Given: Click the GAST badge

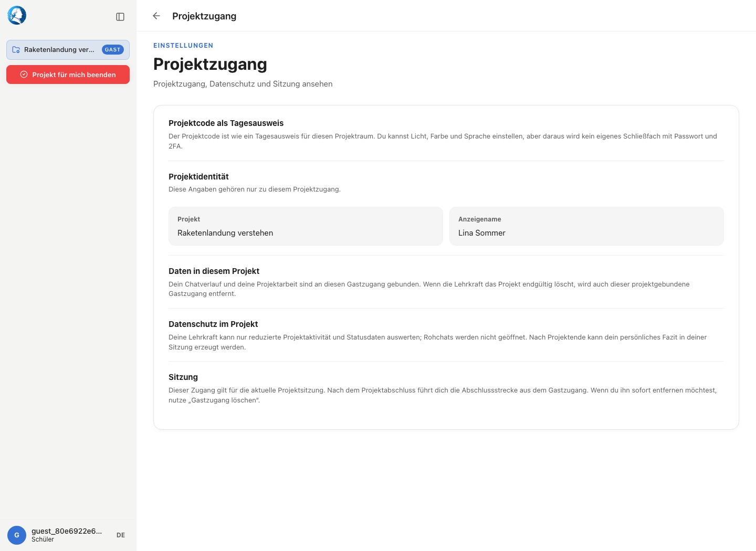Looking at the screenshot, I should tap(112, 50).
